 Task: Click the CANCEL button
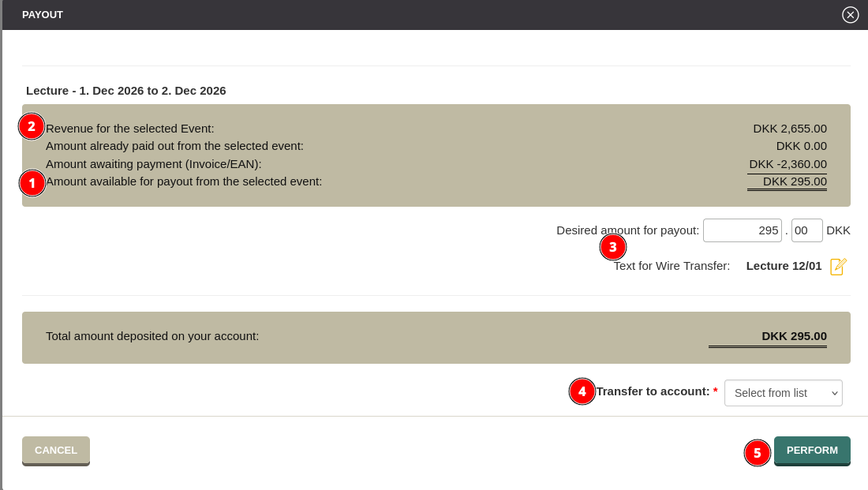(55, 450)
